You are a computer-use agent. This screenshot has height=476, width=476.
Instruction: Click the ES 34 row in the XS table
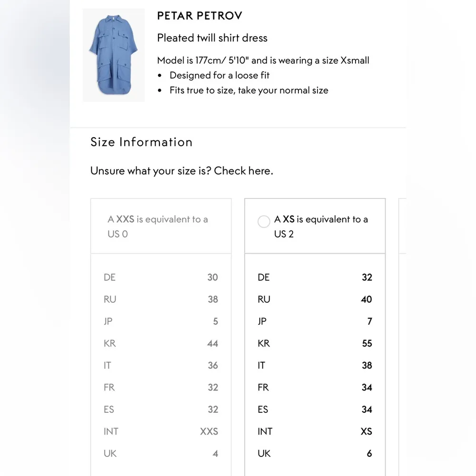pos(315,409)
